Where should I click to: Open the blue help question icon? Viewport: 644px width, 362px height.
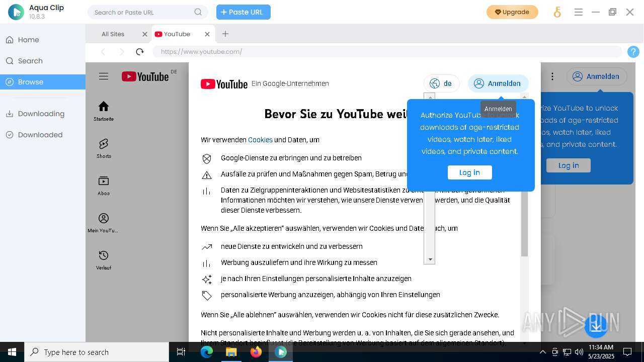pos(633,51)
